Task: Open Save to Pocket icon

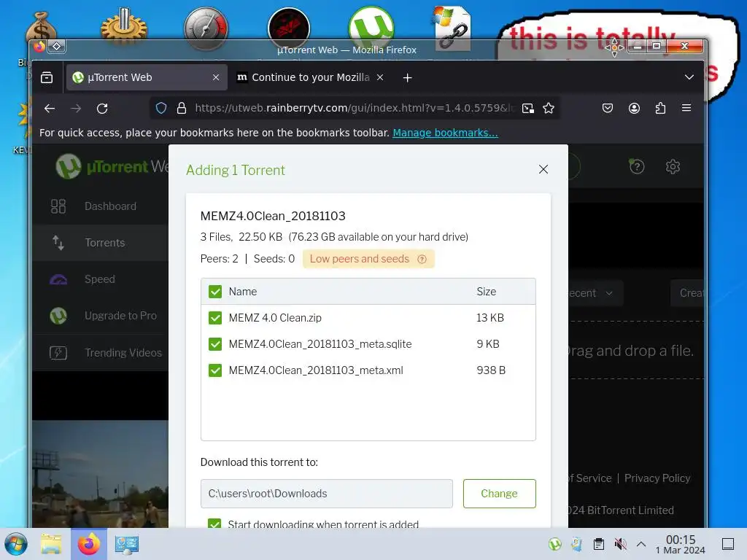Action: click(x=608, y=108)
